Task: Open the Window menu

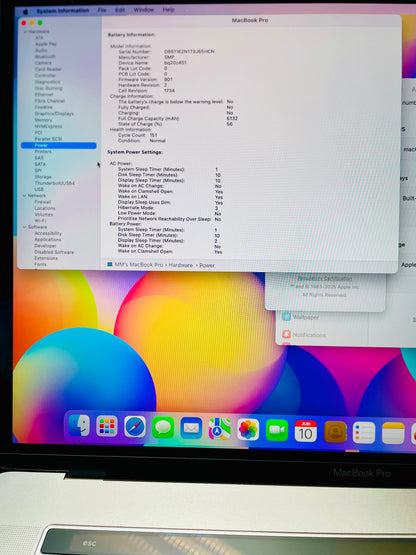Action: [144, 10]
